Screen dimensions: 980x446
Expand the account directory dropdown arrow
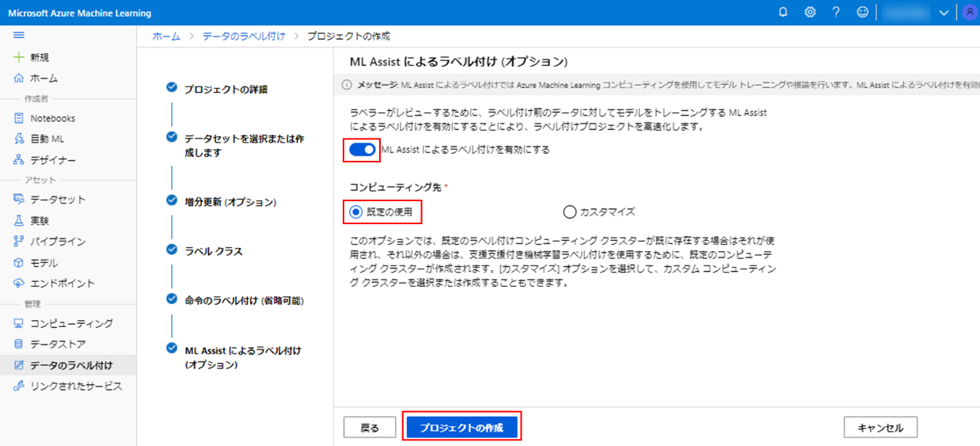tap(944, 13)
